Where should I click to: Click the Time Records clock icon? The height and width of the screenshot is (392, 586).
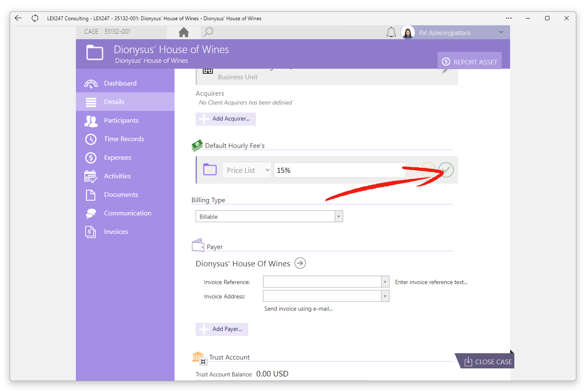pyautogui.click(x=91, y=139)
